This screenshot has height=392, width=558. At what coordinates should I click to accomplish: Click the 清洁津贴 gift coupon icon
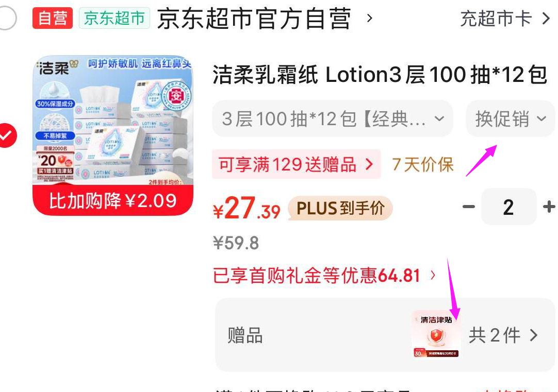click(x=436, y=335)
